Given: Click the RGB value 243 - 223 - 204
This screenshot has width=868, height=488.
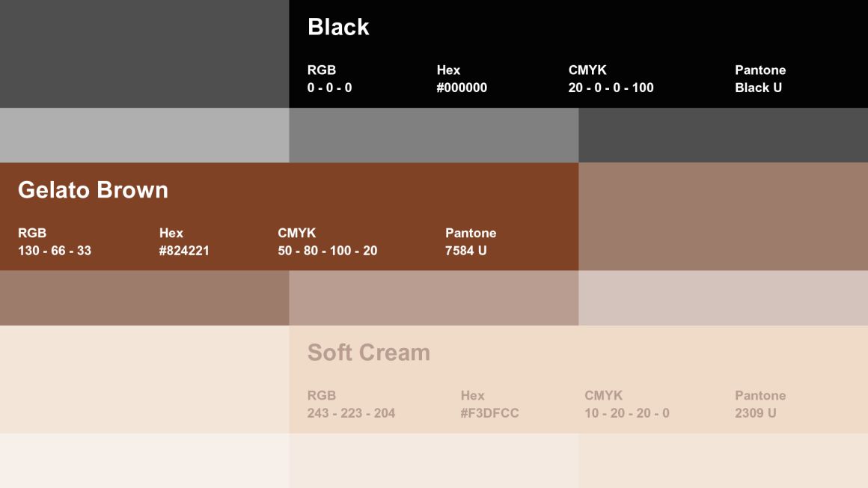Looking at the screenshot, I should (x=351, y=413).
